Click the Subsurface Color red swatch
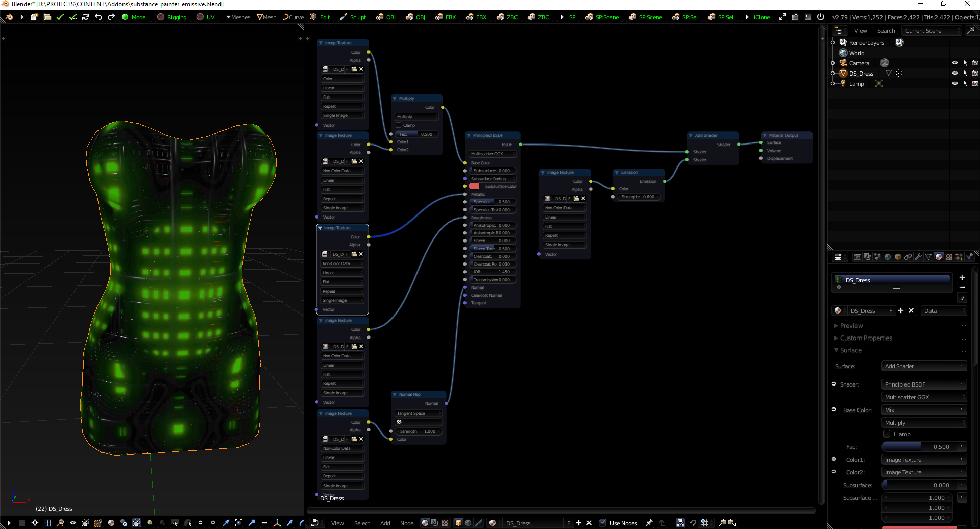 pyautogui.click(x=474, y=186)
